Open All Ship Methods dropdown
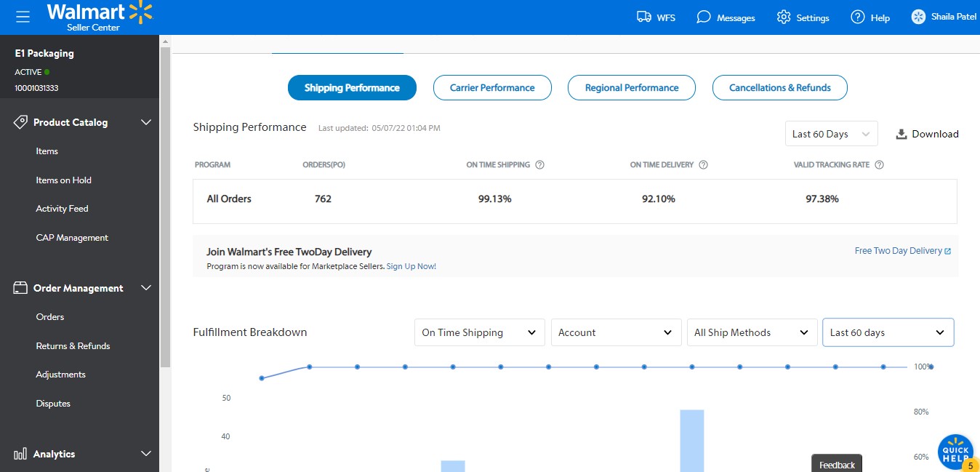Screen dimensions: 980x472 click(x=750, y=332)
